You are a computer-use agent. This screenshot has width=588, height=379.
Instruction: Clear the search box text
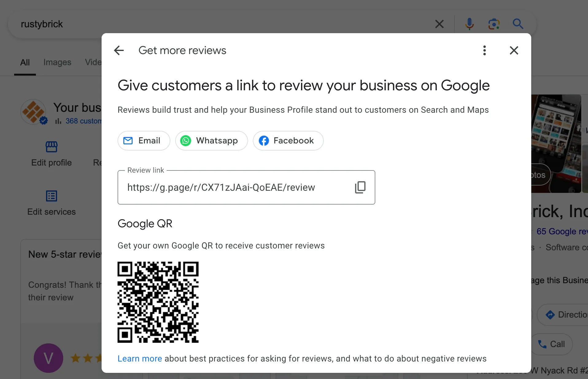439,24
